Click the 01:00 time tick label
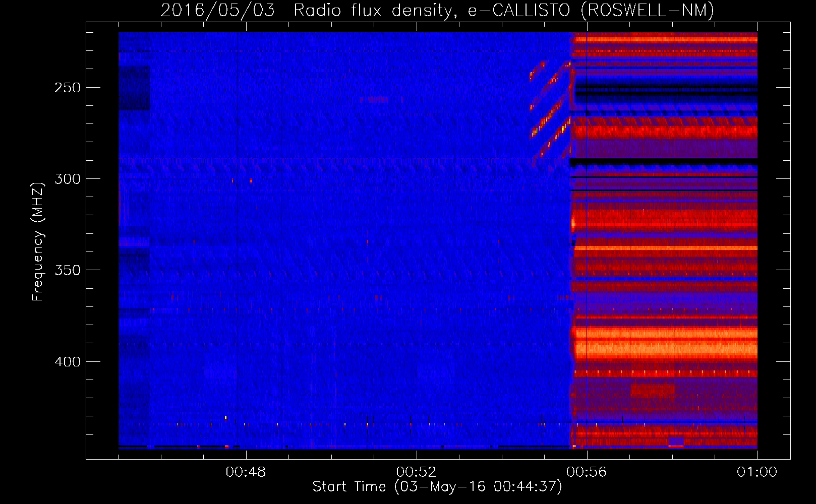 [x=757, y=472]
